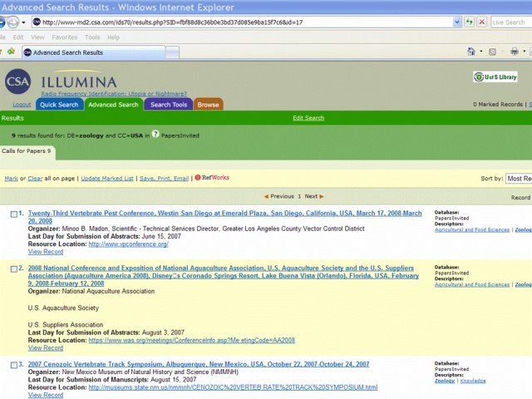Screen dimensions: 532x399
Task: Click the Print icon in toolbar
Action: 515,52
